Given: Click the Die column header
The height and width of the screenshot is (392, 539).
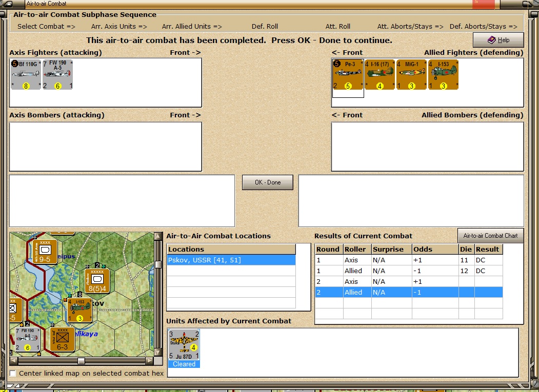Looking at the screenshot, I should click(x=466, y=249).
